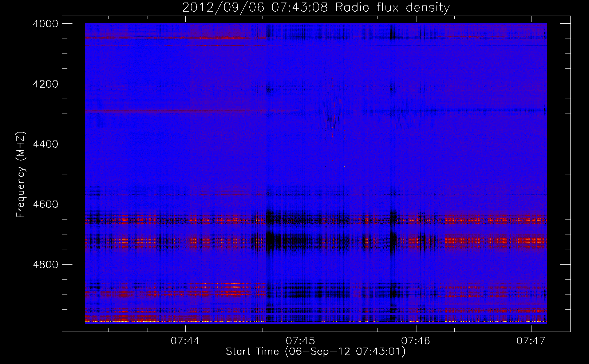
Task: Click the 4400 frequency tick label
Action: tap(46, 144)
